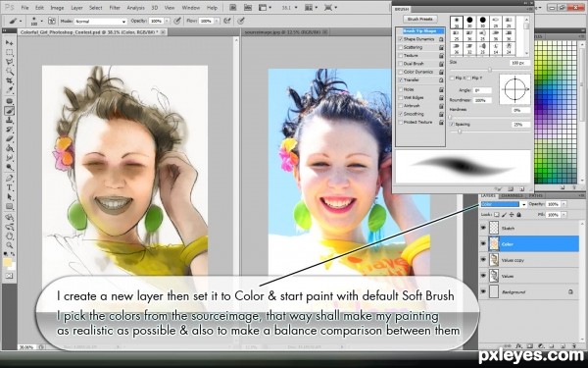Viewport: 588px width, 368px height.
Task: Select the Rectangular Marquee tool
Action: [10, 52]
